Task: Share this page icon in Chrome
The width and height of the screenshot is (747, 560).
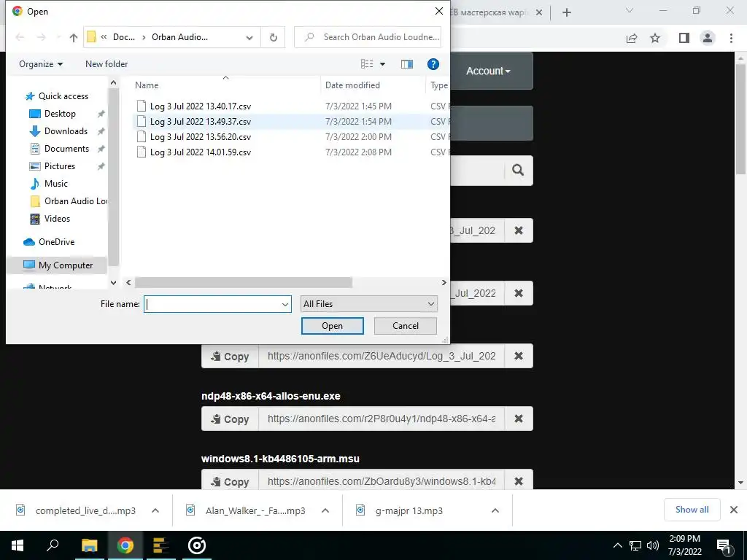Action: tap(632, 38)
